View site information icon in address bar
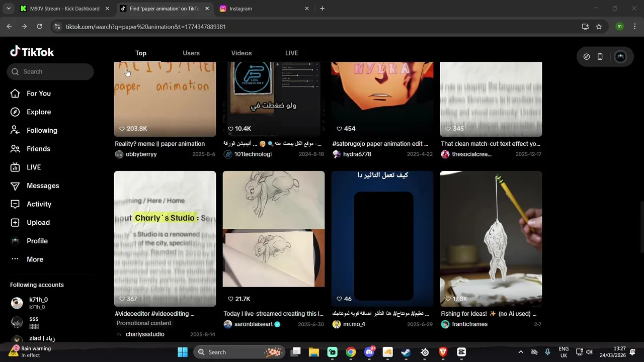644x362 pixels. pos(57,27)
